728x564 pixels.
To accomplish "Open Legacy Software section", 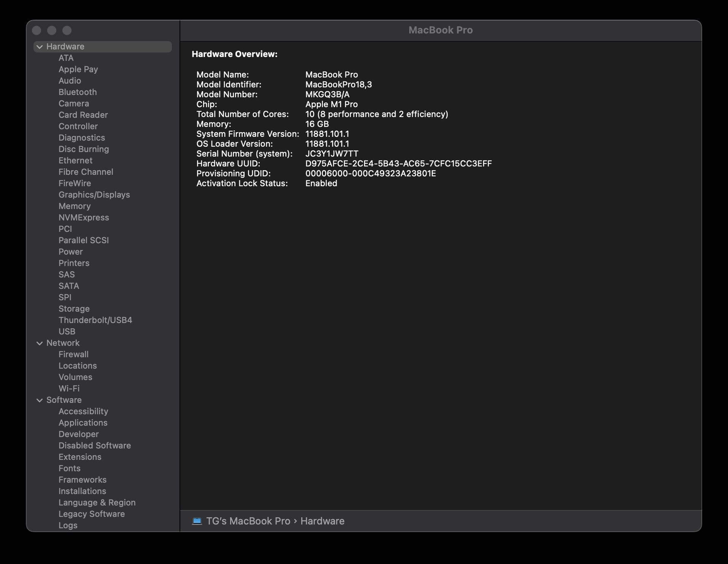I will [x=92, y=514].
